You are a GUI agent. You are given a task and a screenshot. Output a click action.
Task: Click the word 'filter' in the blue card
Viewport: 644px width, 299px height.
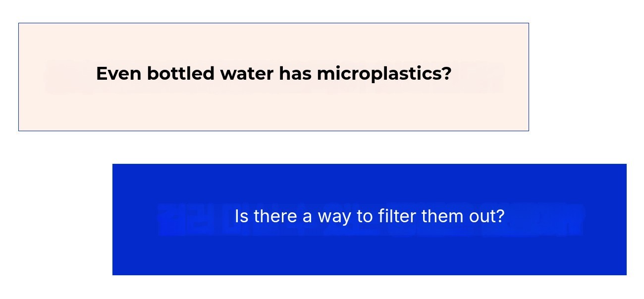[x=397, y=216]
